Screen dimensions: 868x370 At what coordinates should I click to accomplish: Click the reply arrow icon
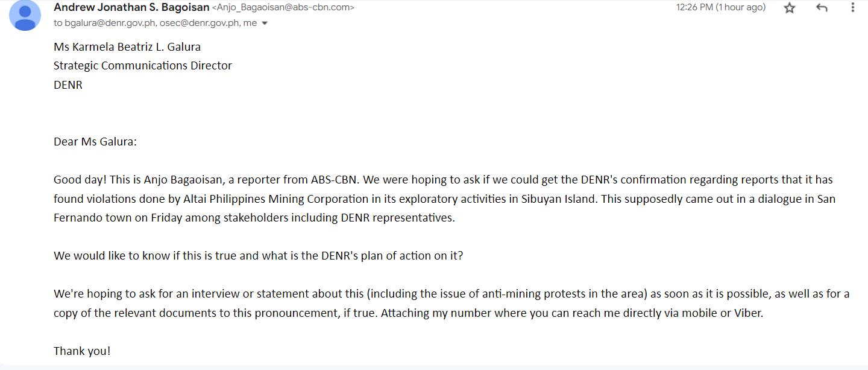click(x=821, y=8)
